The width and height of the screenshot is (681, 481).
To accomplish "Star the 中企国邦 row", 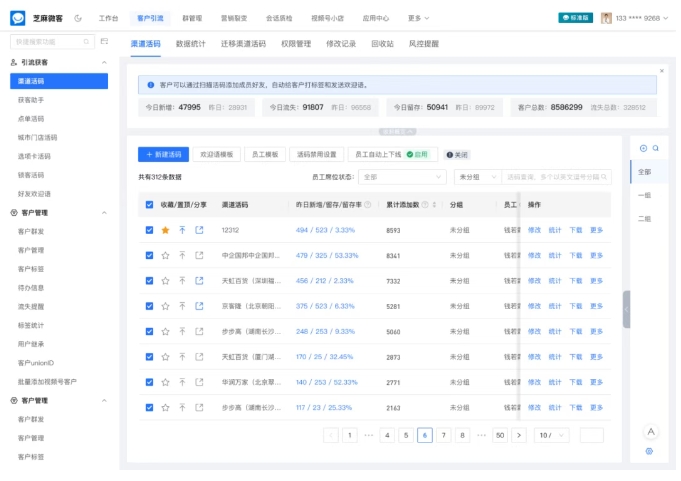I will point(165,256).
